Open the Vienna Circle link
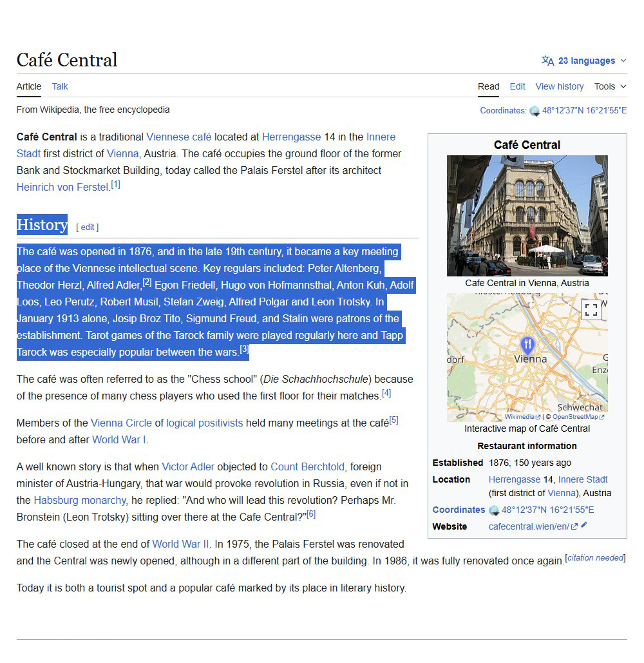Viewport: 644px width, 663px height. 121,423
